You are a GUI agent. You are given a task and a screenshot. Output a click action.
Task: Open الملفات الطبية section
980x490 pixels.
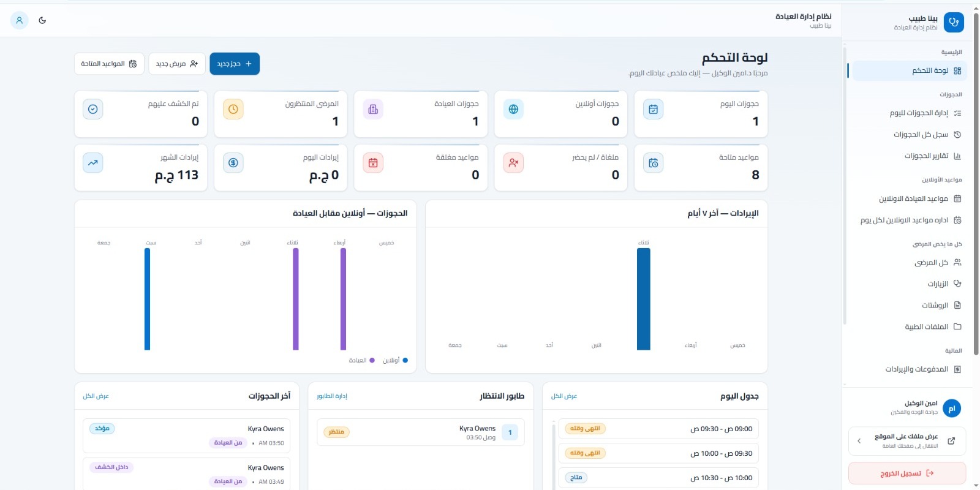click(910, 327)
